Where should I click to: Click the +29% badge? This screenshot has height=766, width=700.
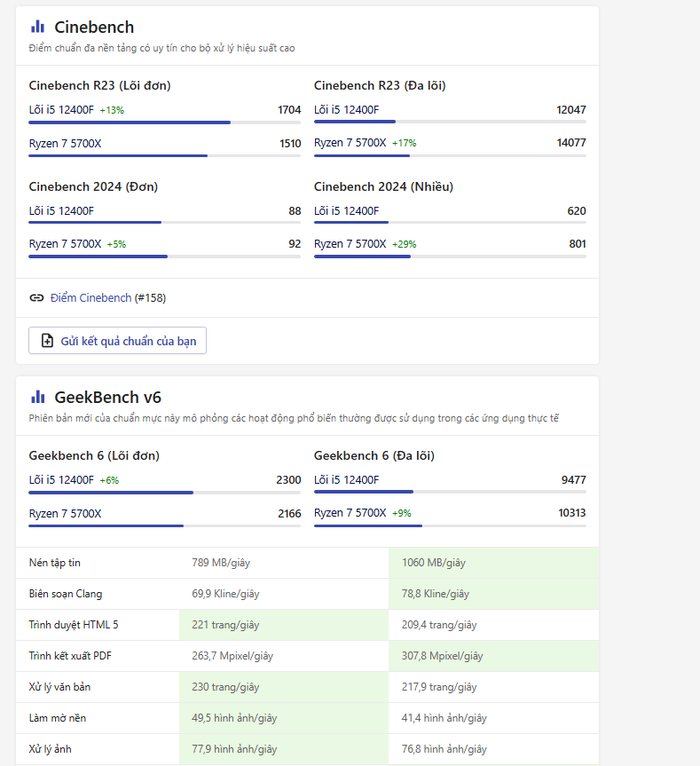(405, 244)
